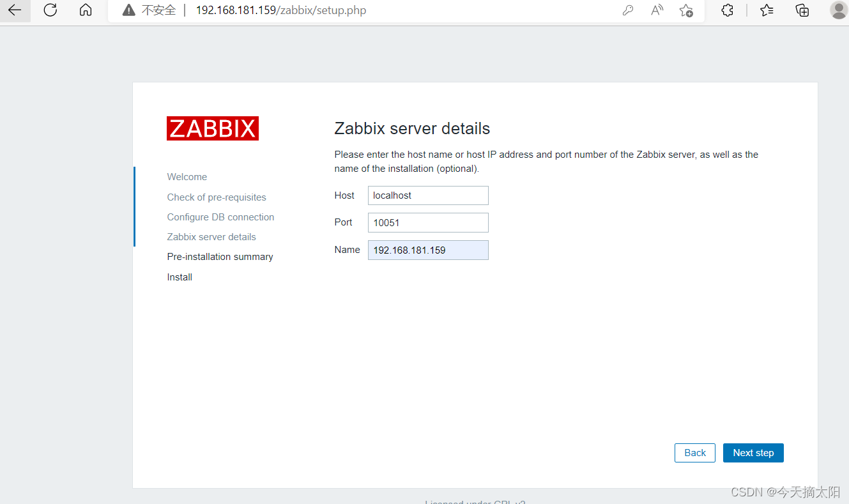Open the browser home page icon
This screenshot has width=849, height=504.
click(x=86, y=10)
